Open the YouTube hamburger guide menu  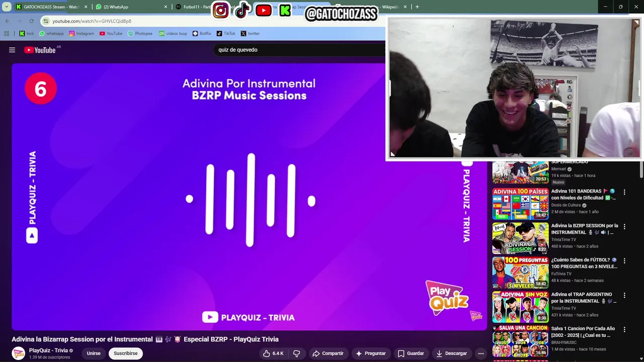click(x=12, y=50)
